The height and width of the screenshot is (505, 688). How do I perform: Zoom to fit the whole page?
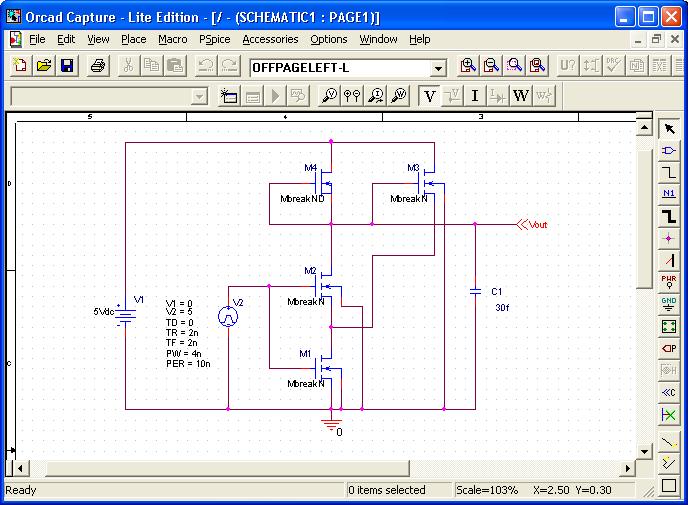coord(537,66)
